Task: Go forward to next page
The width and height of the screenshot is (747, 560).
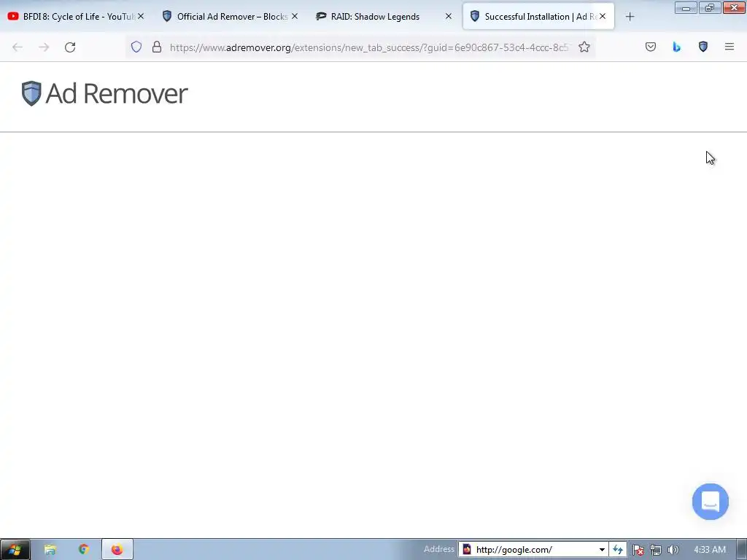Action: point(44,47)
